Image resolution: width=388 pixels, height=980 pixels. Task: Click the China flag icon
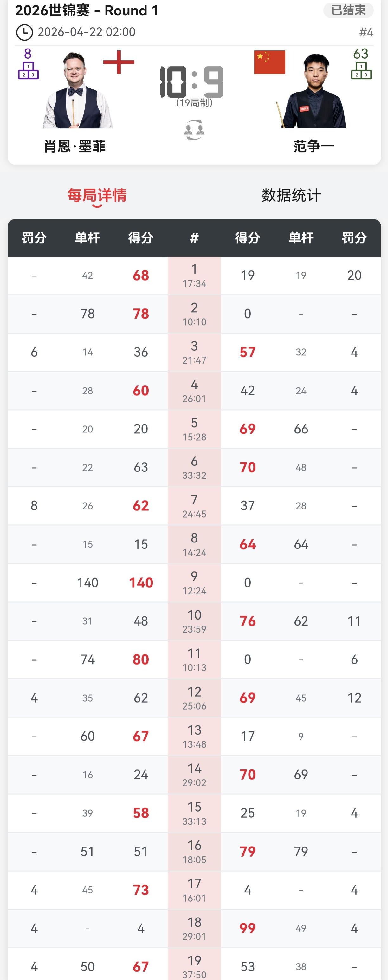tap(269, 62)
